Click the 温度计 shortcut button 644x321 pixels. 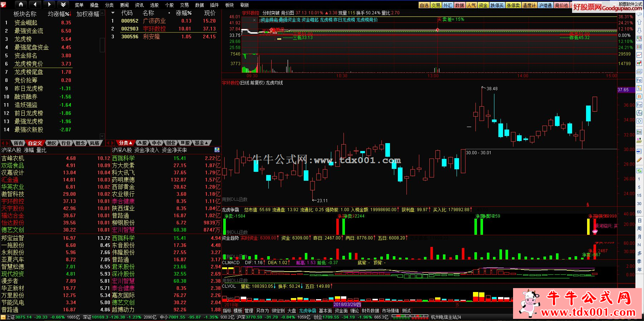(529, 5)
